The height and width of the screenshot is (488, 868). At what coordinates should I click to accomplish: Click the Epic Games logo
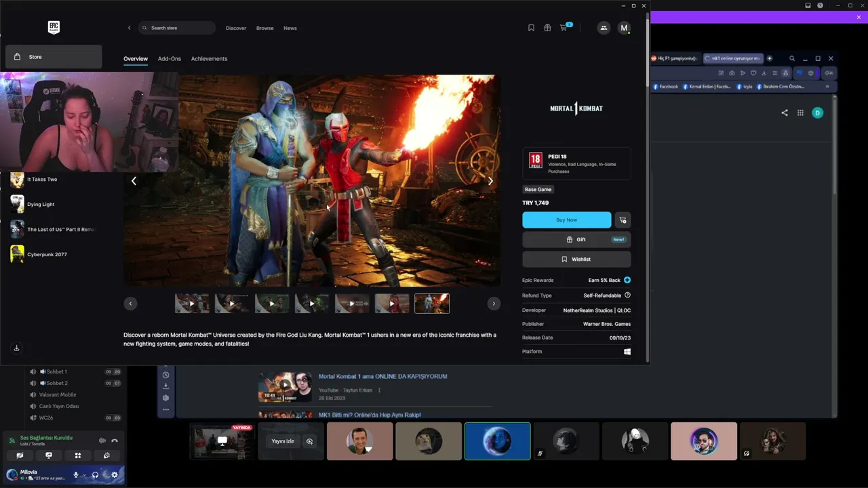54,27
